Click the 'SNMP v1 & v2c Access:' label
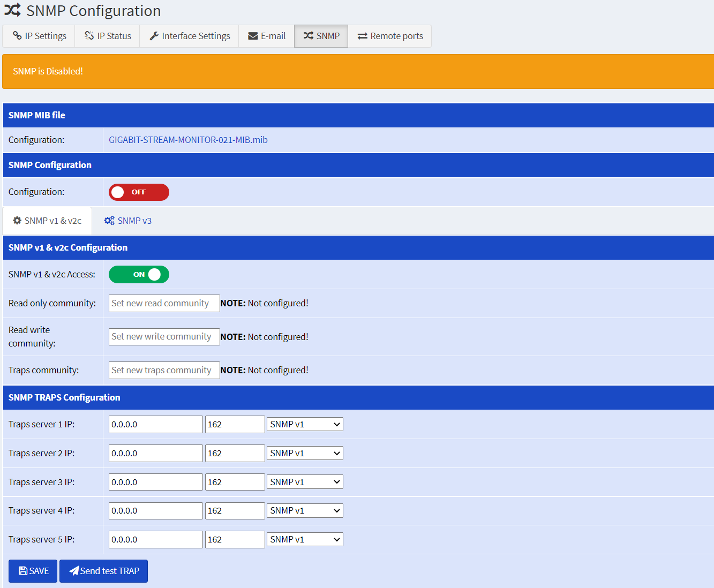The width and height of the screenshot is (714, 588). pos(52,274)
